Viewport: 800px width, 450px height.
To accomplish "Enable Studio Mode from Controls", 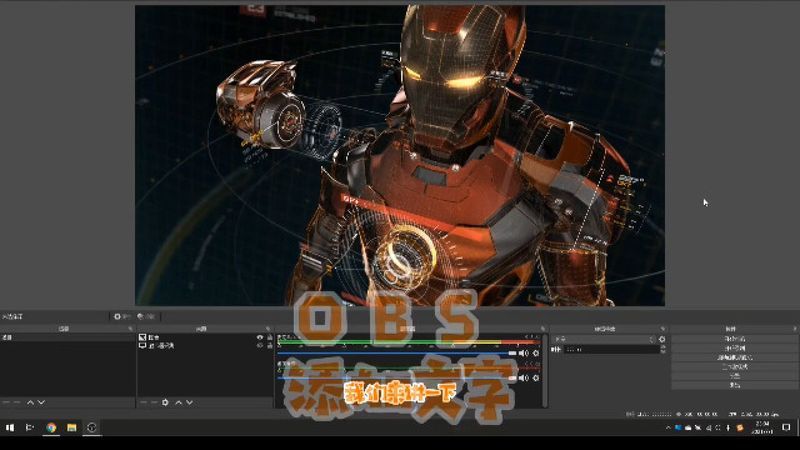I will coord(735,366).
